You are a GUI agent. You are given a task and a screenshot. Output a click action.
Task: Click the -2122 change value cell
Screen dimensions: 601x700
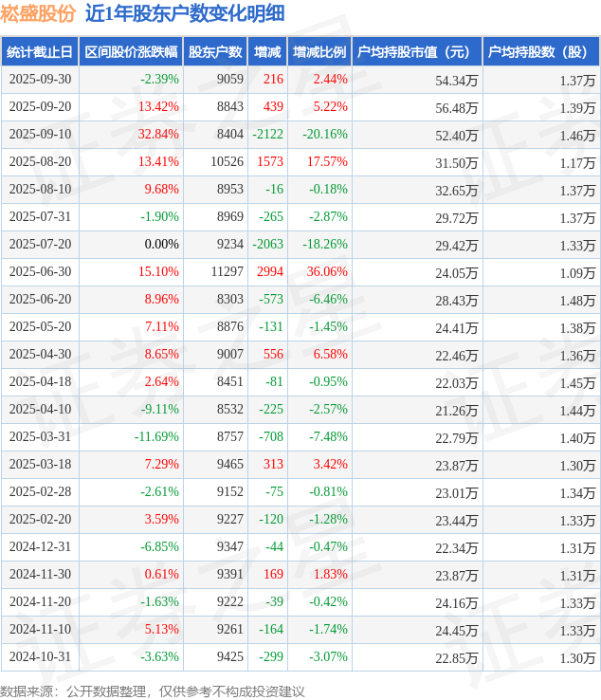click(x=268, y=135)
